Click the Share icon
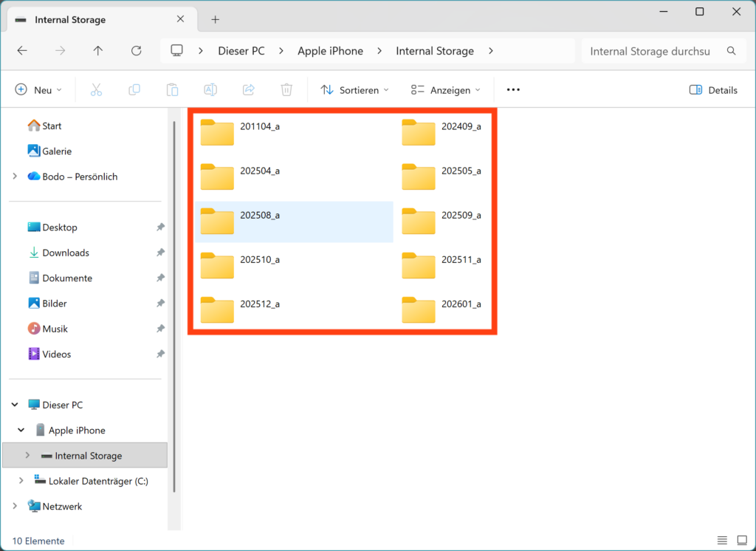 point(248,89)
